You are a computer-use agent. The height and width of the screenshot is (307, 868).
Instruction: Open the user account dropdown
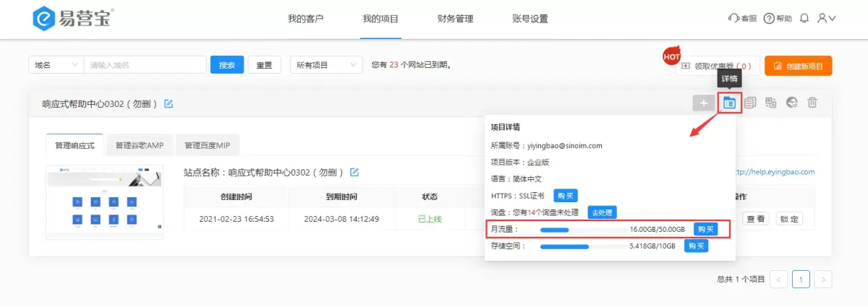coord(826,19)
